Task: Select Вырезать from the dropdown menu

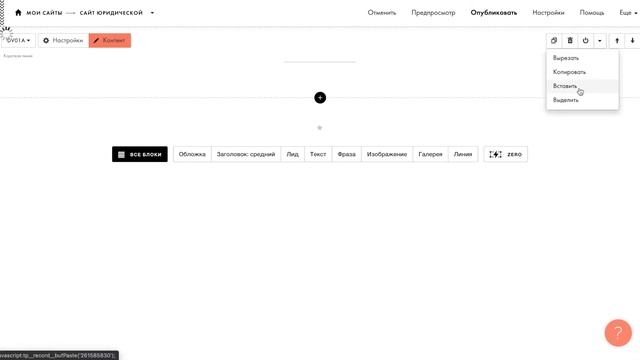Action: point(582,58)
